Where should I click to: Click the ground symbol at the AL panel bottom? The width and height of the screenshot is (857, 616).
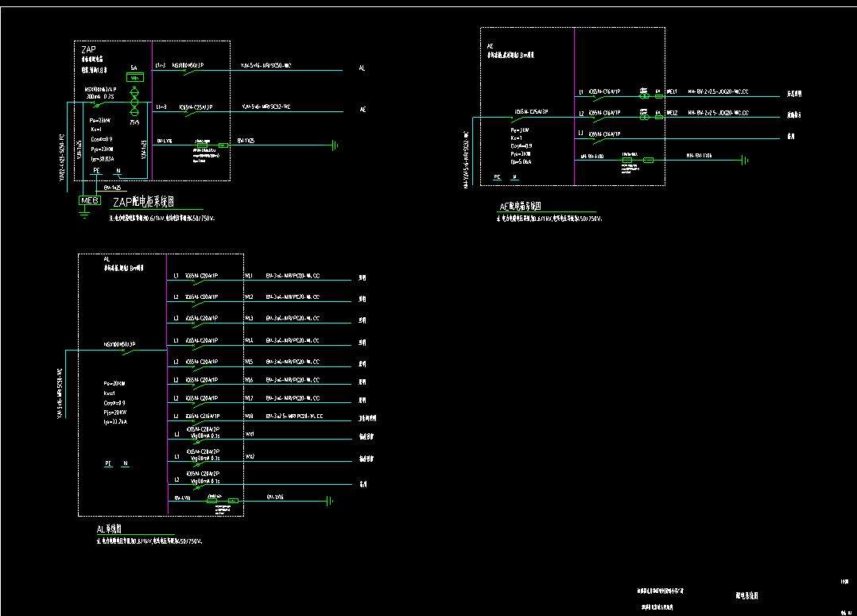[x=328, y=501]
